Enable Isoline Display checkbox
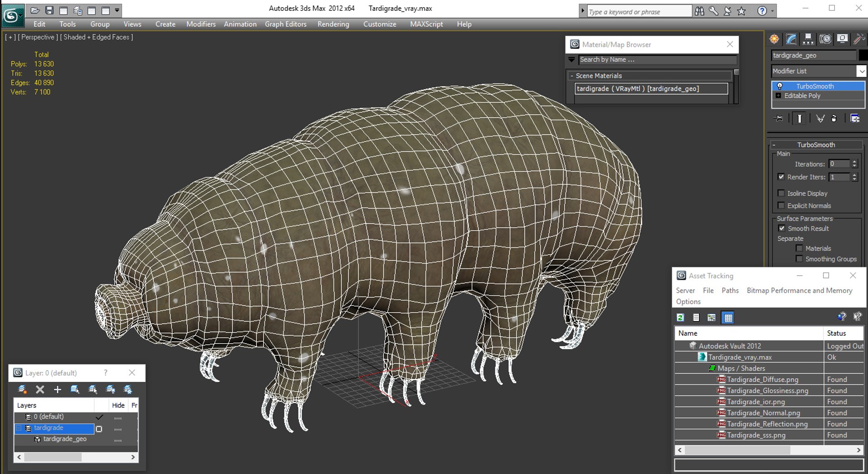 pos(781,193)
